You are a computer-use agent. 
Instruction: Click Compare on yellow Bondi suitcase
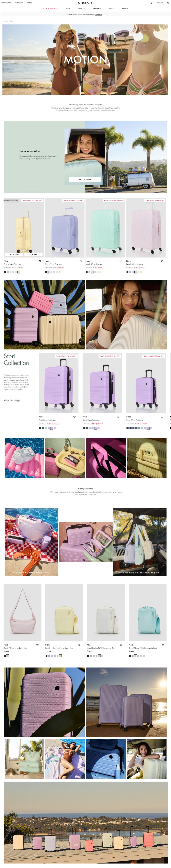coord(33,254)
